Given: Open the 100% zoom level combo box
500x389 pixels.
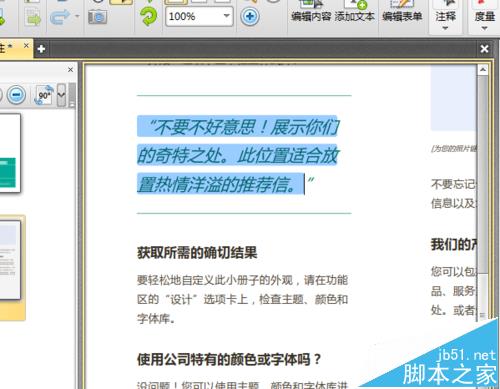Looking at the screenshot, I should (x=199, y=16).
